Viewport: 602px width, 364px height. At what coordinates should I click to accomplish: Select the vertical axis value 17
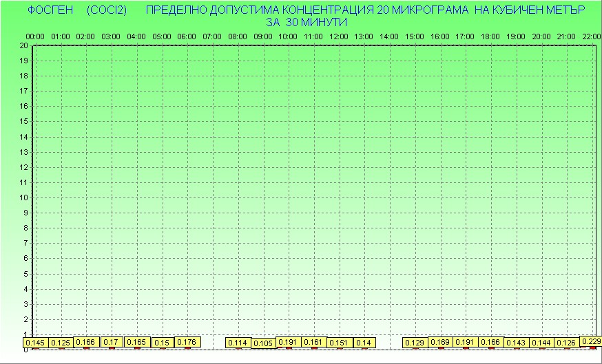click(23, 92)
